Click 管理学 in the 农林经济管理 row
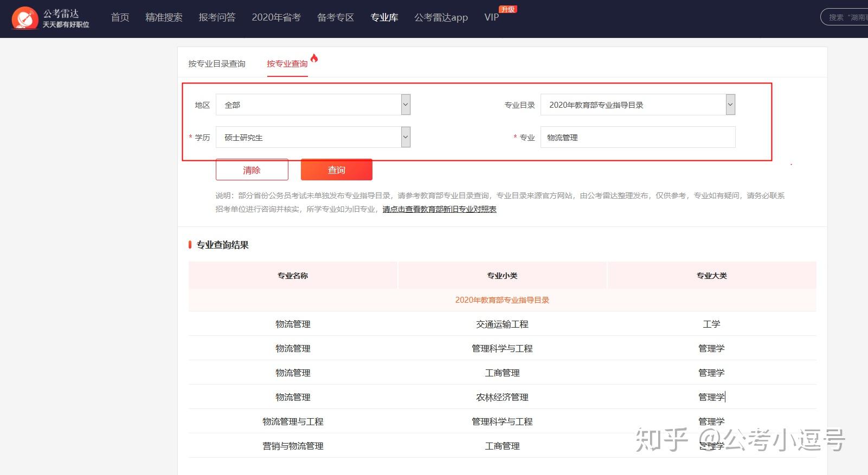The image size is (868, 475). [x=711, y=397]
